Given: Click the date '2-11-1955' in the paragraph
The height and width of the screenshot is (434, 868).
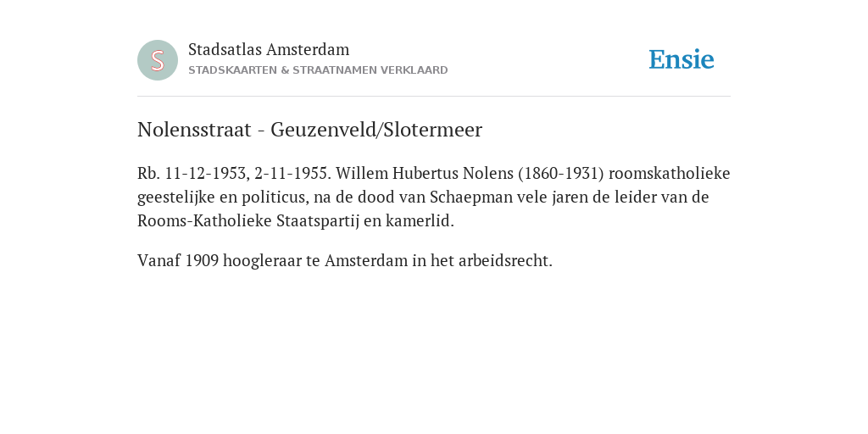Looking at the screenshot, I should [292, 173].
